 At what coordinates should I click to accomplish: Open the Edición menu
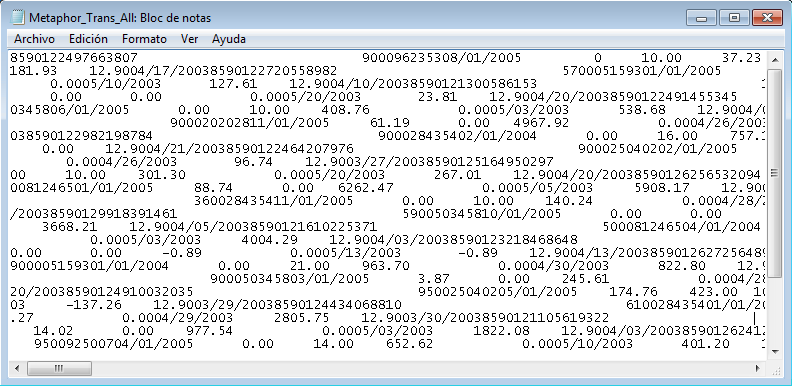coord(88,39)
